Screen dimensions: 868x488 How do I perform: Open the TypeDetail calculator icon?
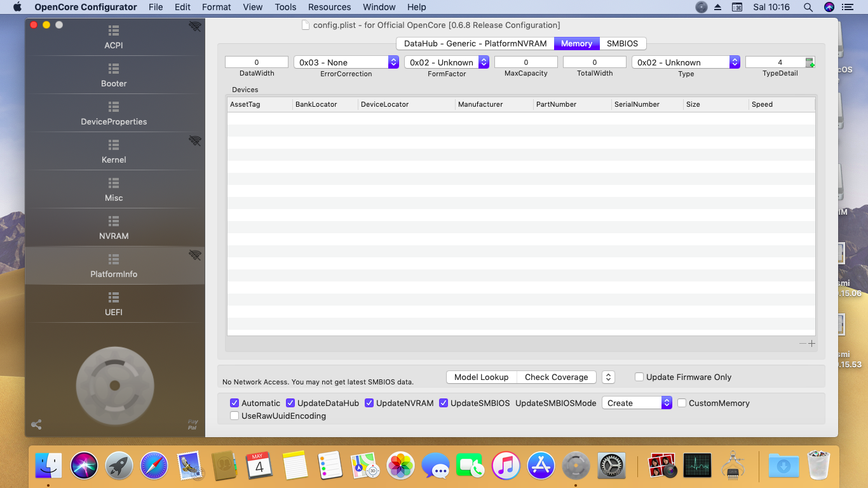(810, 62)
